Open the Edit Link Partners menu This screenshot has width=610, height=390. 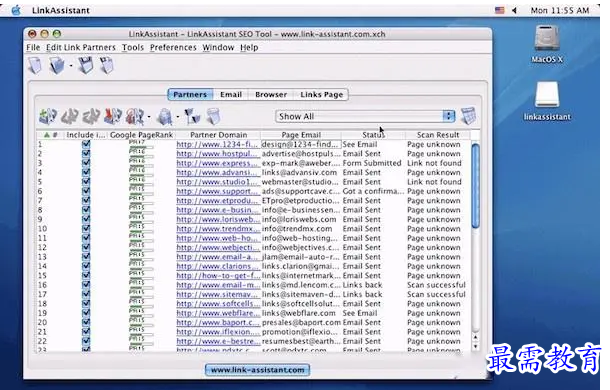[81, 47]
